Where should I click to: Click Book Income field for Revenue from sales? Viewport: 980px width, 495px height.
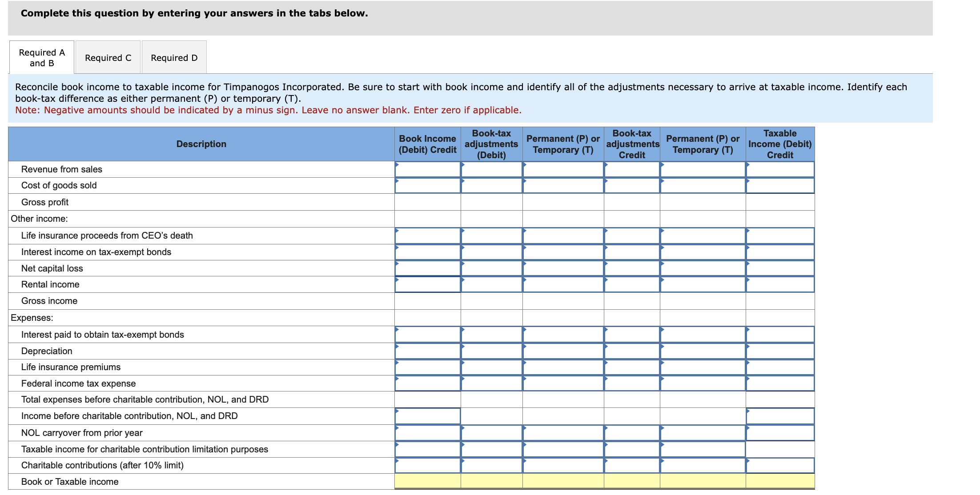point(427,169)
